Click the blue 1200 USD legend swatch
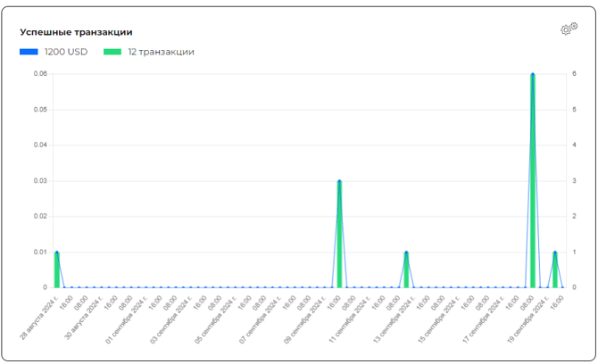 click(x=29, y=52)
